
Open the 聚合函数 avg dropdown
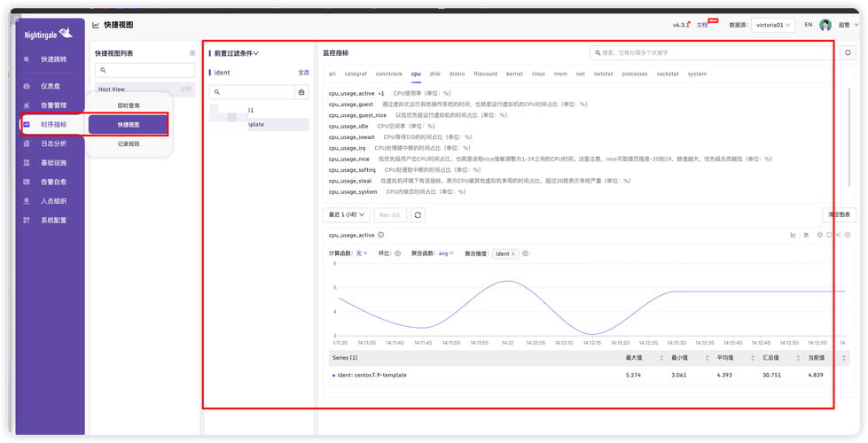coord(446,253)
